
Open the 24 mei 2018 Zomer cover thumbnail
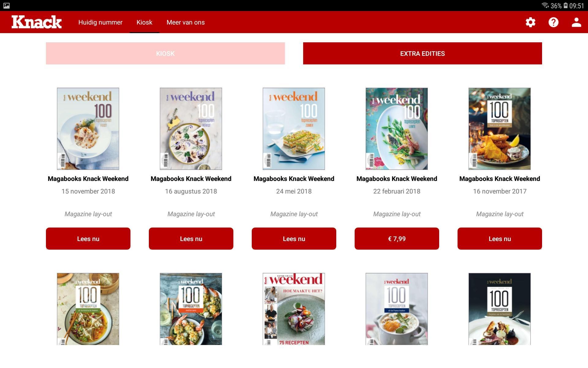point(294,129)
